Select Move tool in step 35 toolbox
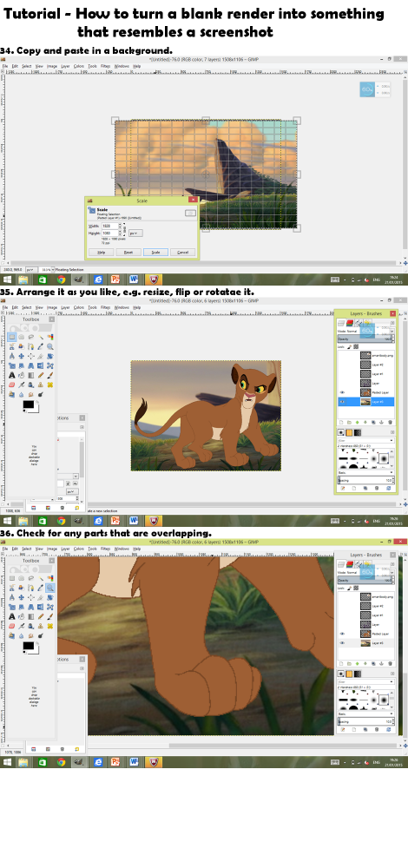Image resolution: width=408 pixels, height=868 pixels. (22, 356)
